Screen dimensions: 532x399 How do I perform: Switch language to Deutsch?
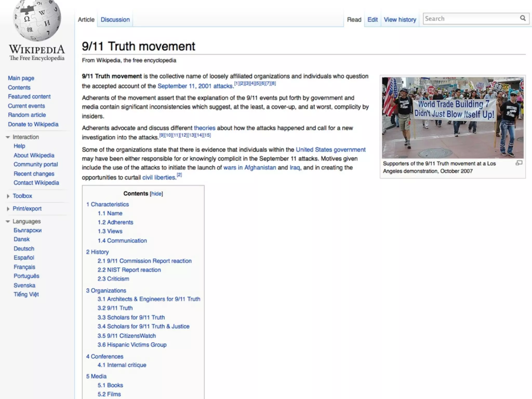pyautogui.click(x=24, y=249)
